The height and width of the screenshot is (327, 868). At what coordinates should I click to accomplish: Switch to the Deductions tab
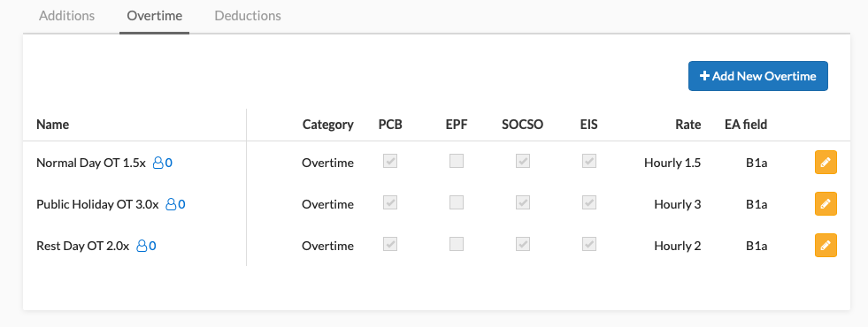tap(248, 16)
